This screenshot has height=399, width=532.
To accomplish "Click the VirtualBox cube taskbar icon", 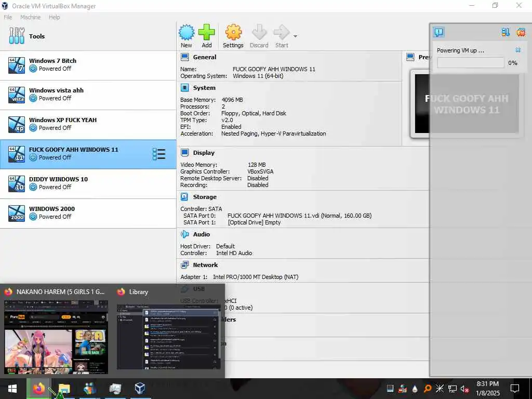I will (140, 389).
